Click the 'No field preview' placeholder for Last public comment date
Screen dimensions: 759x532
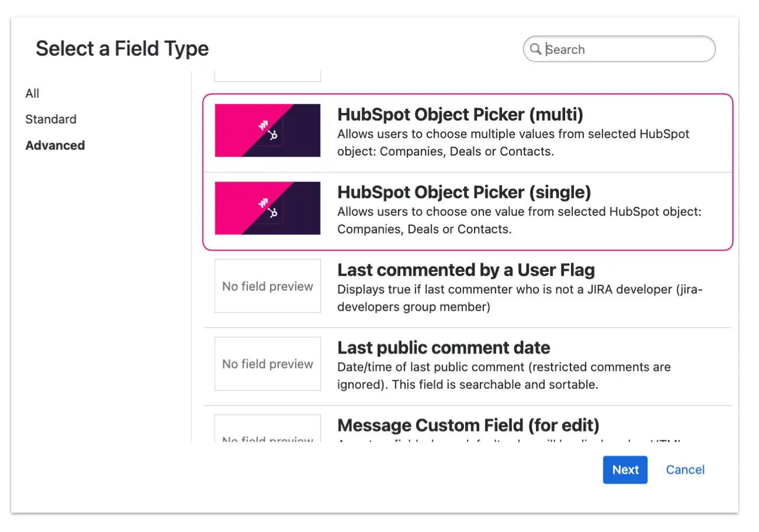point(267,364)
